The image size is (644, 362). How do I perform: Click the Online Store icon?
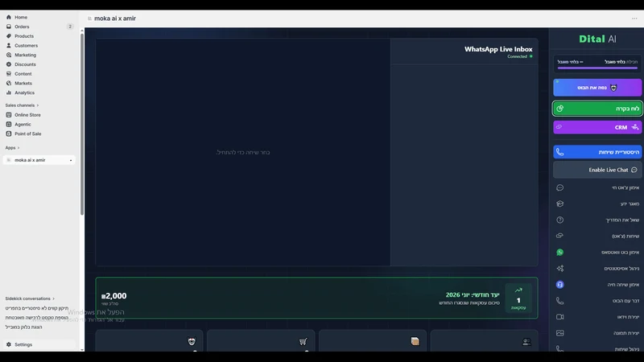(9, 115)
